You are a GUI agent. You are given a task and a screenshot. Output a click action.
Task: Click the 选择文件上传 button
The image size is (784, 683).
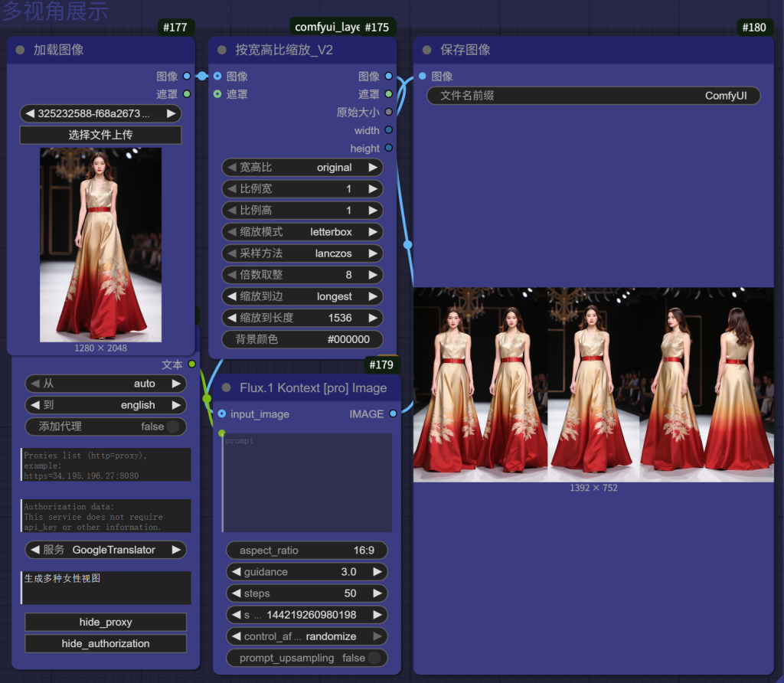[100, 135]
